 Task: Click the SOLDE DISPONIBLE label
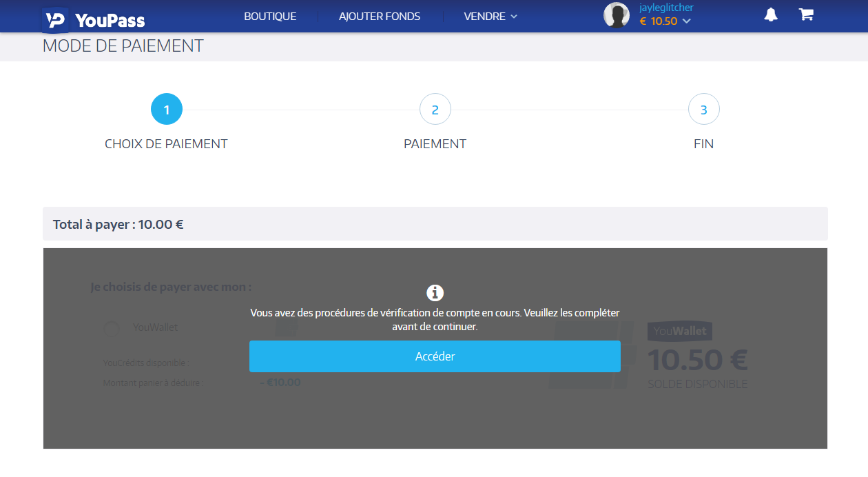(697, 384)
